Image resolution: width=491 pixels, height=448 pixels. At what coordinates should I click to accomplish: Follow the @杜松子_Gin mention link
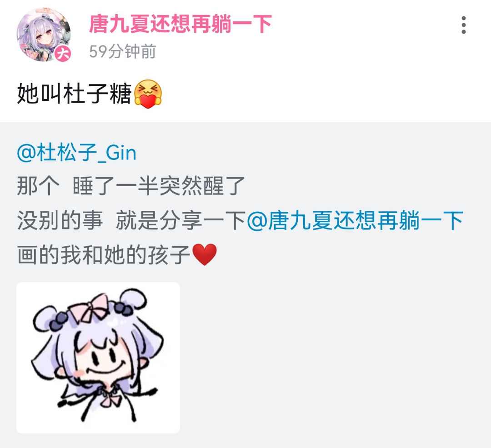pos(77,153)
